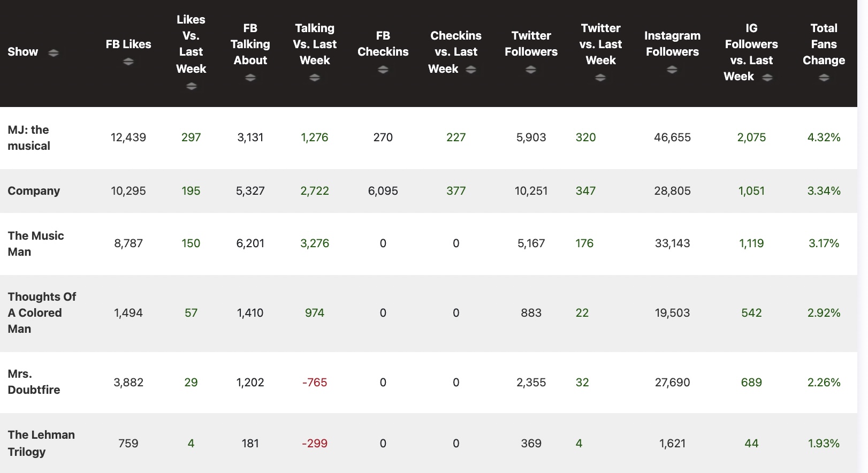Viewport: 868px width, 473px height.
Task: Click sort icon beside IG Followers vs. Last Week
Action: point(767,77)
